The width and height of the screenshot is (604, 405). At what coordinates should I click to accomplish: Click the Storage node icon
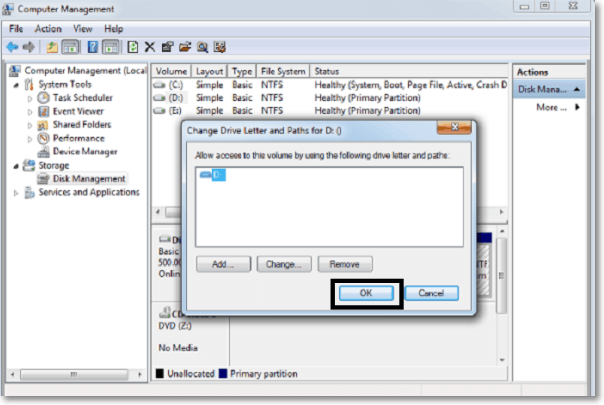29,165
